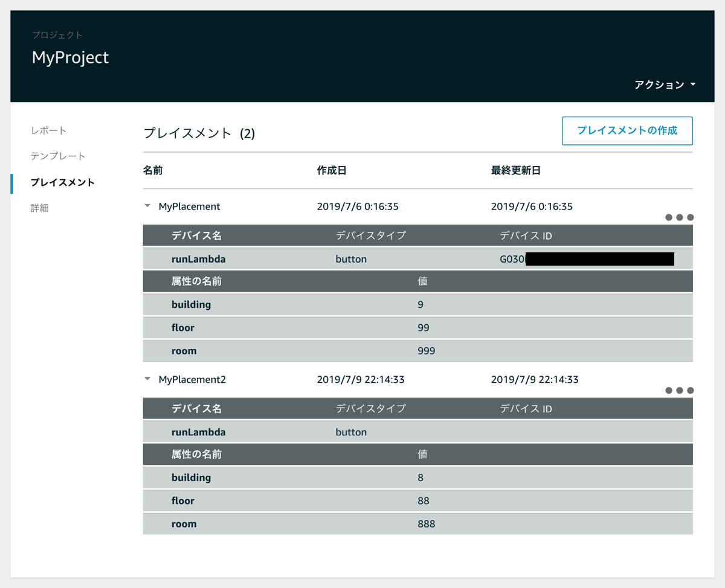
Task: Open the アクション dropdown menu
Action: (x=665, y=85)
